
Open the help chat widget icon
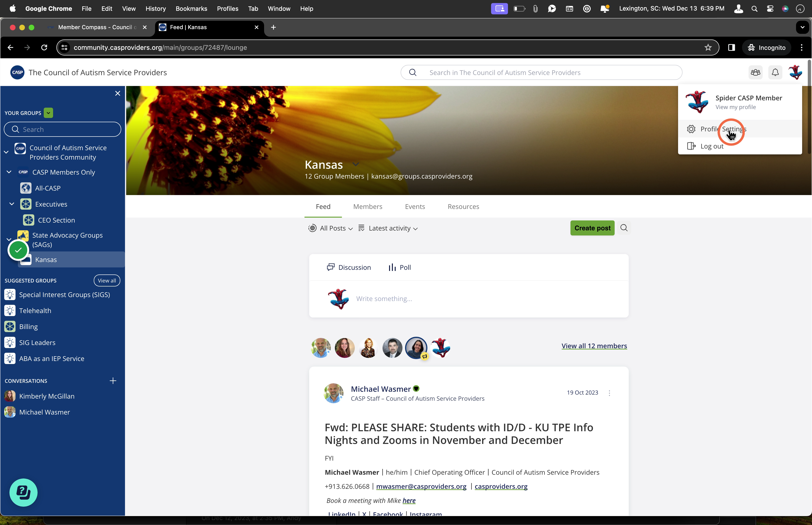coord(23,492)
